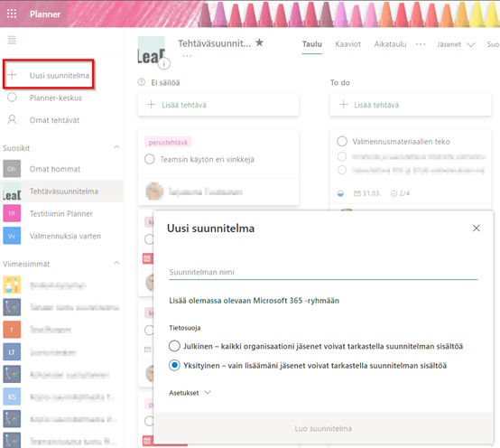Check second blurred subtask under Valmennusmateriaalien teko
500x448 pixels.
pos(342,170)
